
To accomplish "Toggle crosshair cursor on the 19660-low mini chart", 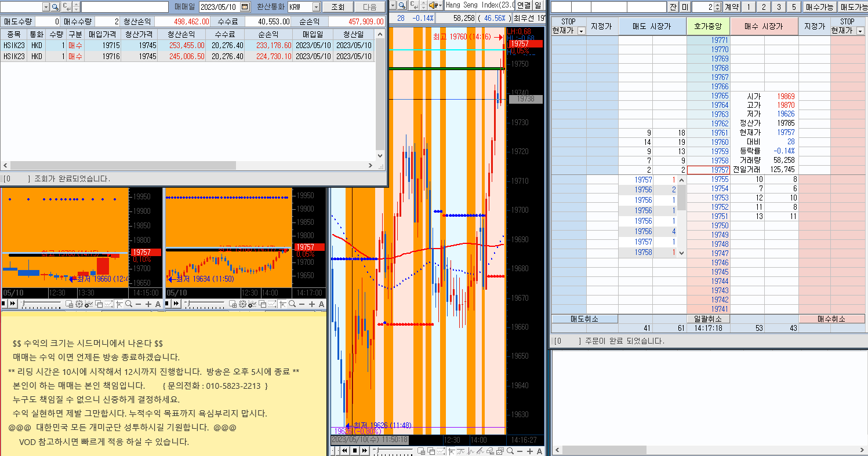I will pyautogui.click(x=119, y=304).
